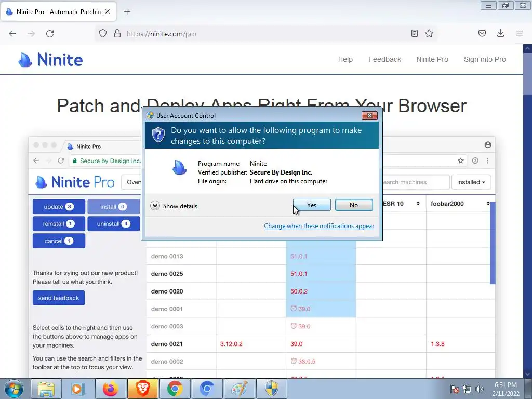The width and height of the screenshot is (532, 399).
Task: Open the installed dropdown filter
Action: tap(471, 182)
